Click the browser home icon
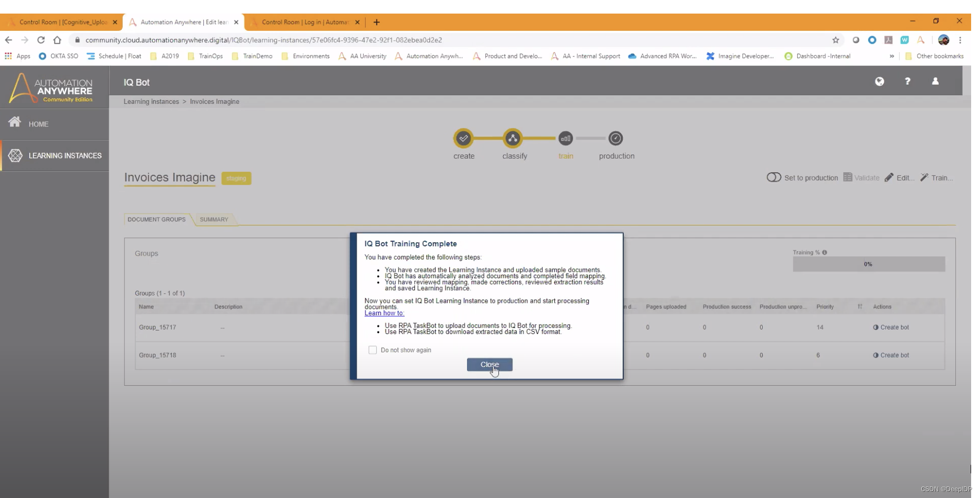 57,40
